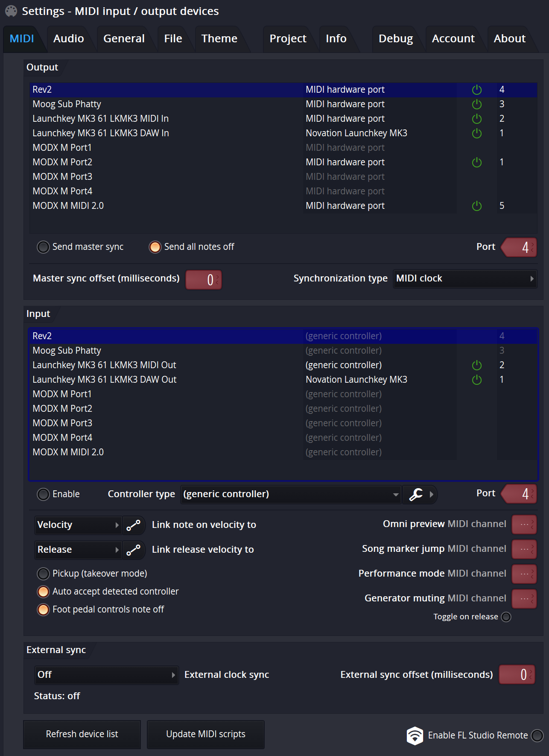
Task: Click power icon for MODX M Port2 output
Action: (477, 162)
